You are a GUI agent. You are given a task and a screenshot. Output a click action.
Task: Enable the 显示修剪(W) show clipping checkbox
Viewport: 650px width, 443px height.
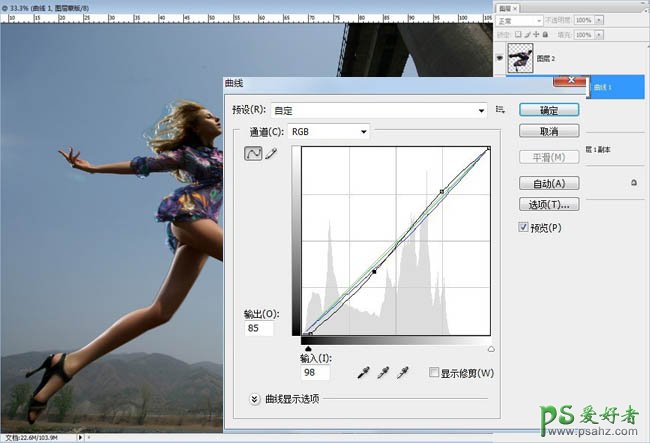click(433, 373)
